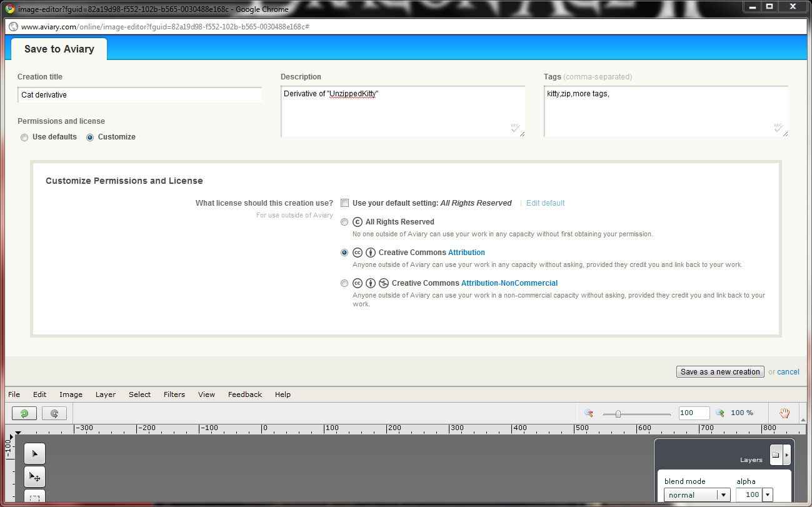Click the Edit default link
Viewport: 812px width, 507px height.
(x=545, y=203)
